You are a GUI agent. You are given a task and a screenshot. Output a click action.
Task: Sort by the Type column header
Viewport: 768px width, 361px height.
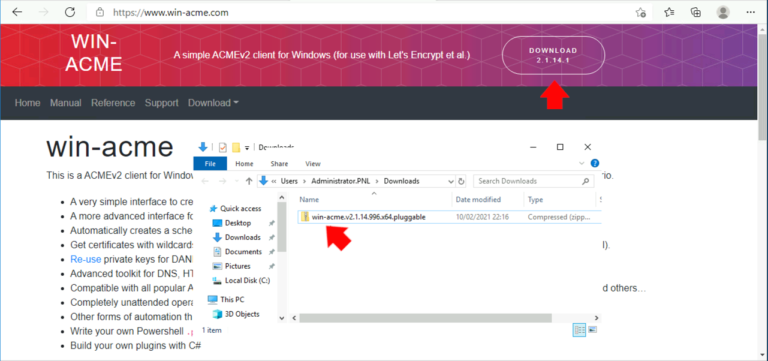point(535,200)
